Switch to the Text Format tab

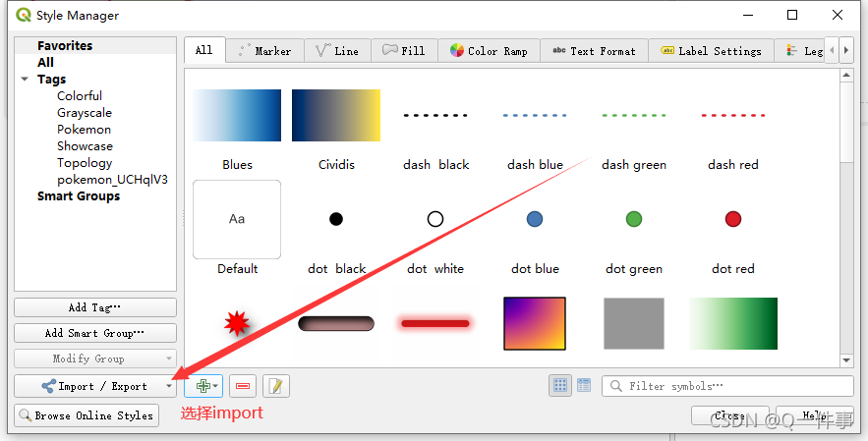pyautogui.click(x=594, y=51)
